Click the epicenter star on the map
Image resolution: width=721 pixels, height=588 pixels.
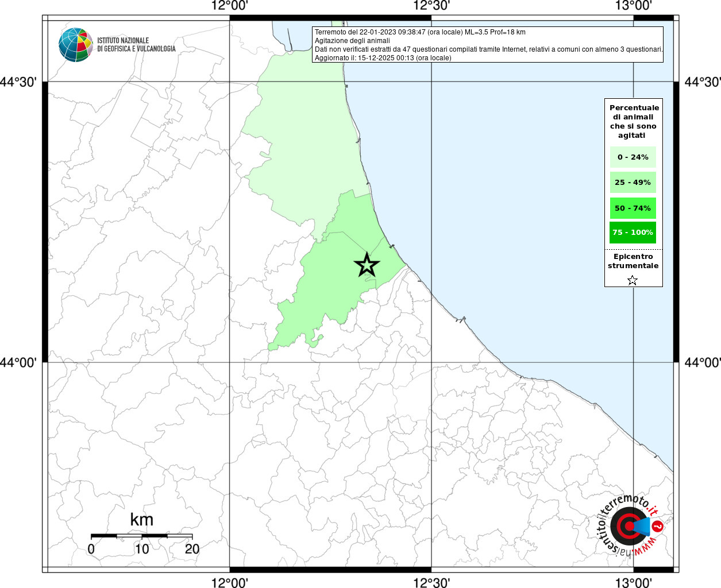click(367, 265)
